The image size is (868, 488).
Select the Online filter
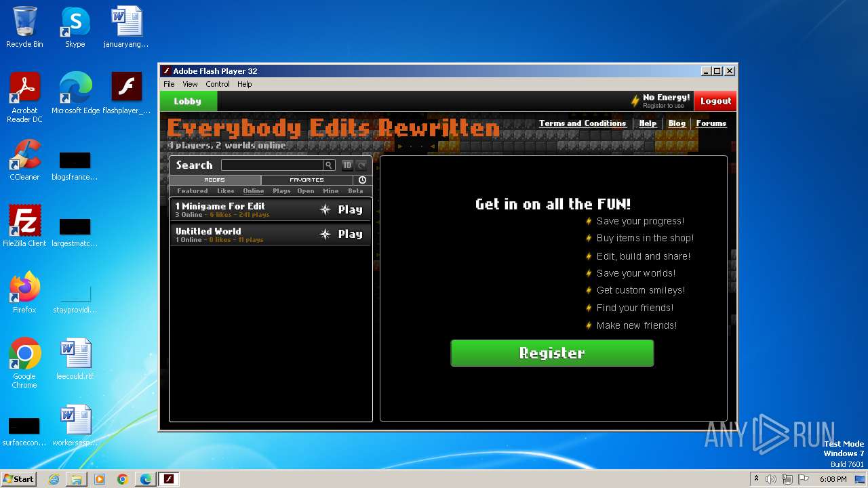click(254, 191)
